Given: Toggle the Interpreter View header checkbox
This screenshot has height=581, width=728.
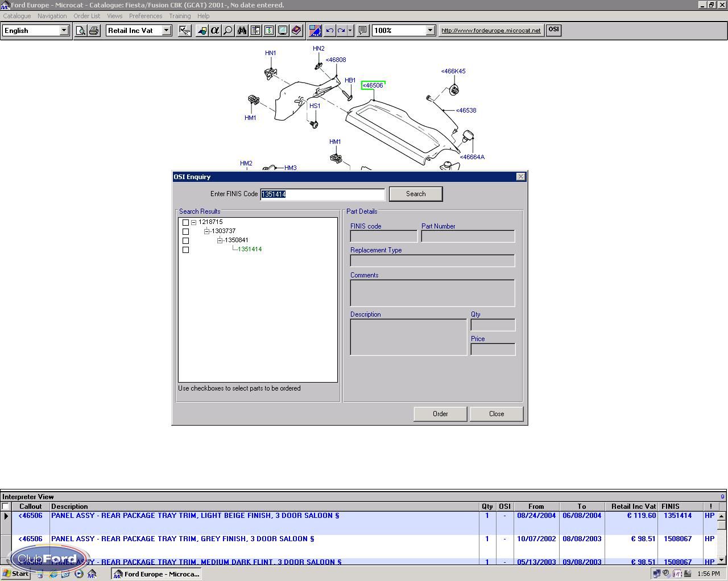Looking at the screenshot, I should point(6,507).
